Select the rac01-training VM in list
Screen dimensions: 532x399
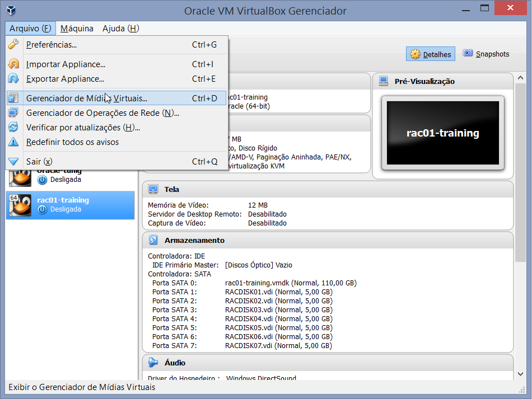click(x=70, y=205)
